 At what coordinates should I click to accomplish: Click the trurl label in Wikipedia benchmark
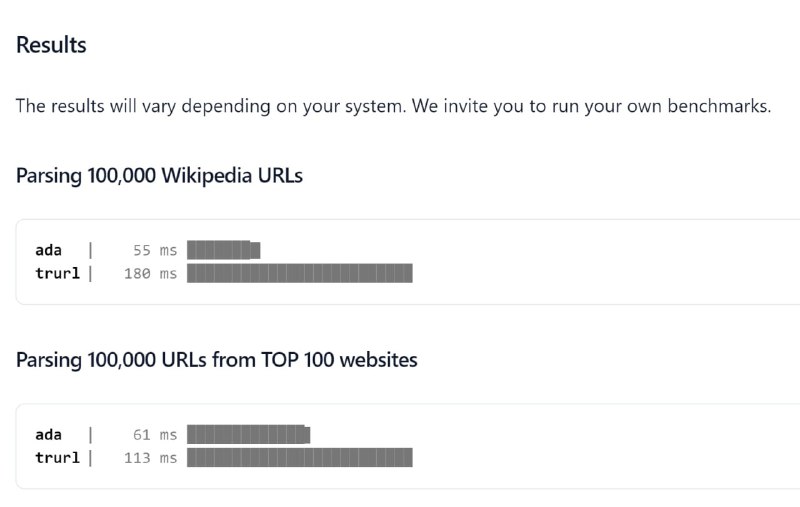57,273
